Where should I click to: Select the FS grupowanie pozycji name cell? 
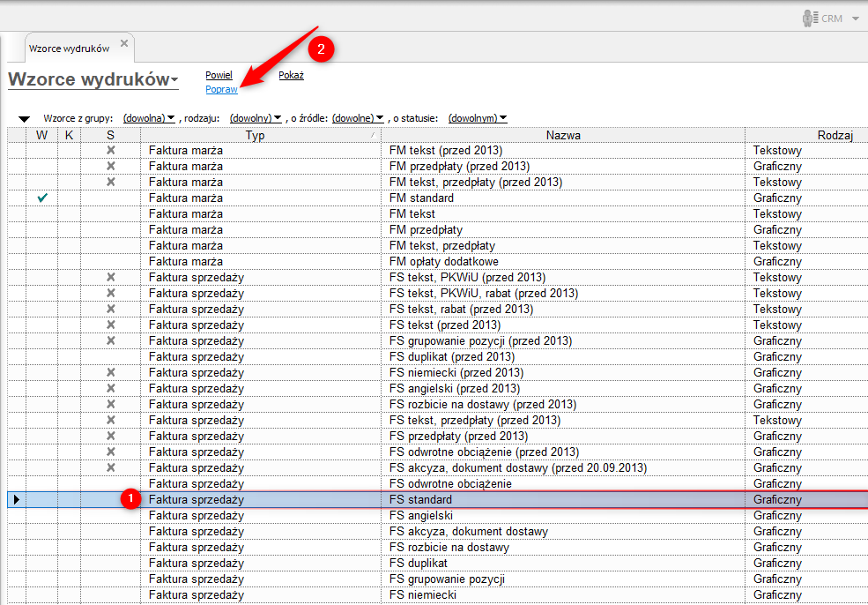pyautogui.click(x=563, y=579)
